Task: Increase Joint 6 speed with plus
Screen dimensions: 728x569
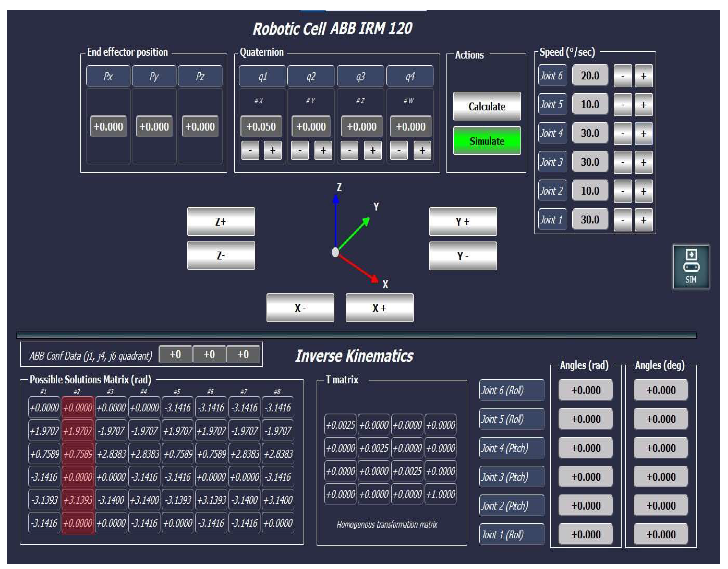Action: (x=643, y=76)
